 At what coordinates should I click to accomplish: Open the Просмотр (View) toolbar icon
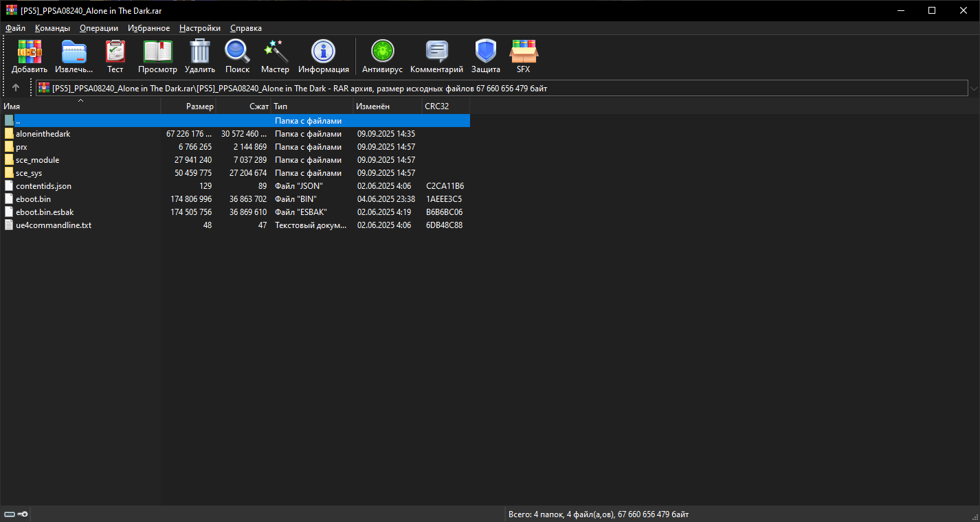pyautogui.click(x=157, y=51)
